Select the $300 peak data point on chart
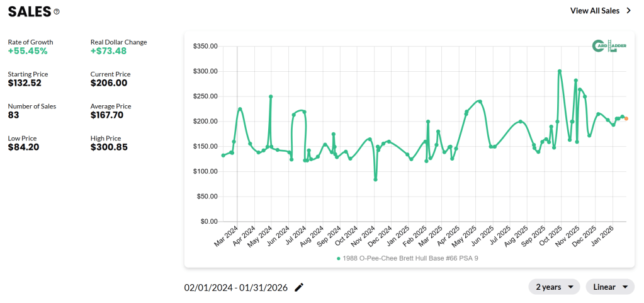This screenshot has height=303, width=644. [x=560, y=71]
